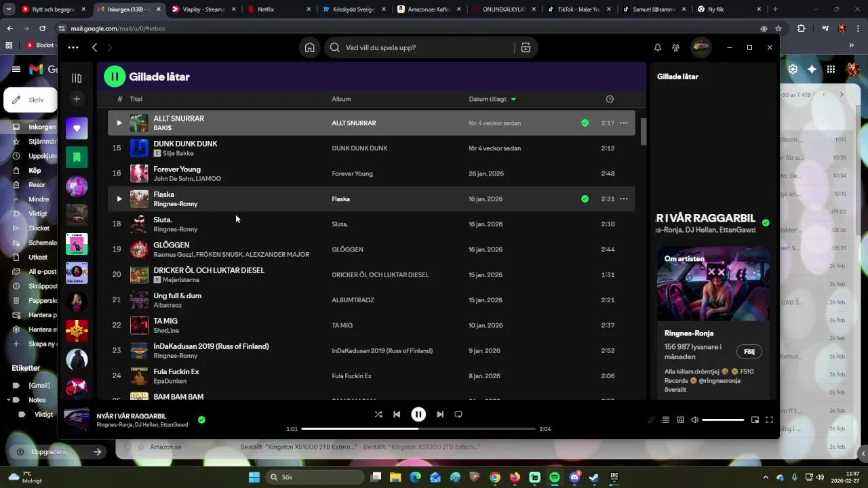Seek within the song progress bar
Image resolution: width=868 pixels, height=488 pixels.
(418, 428)
